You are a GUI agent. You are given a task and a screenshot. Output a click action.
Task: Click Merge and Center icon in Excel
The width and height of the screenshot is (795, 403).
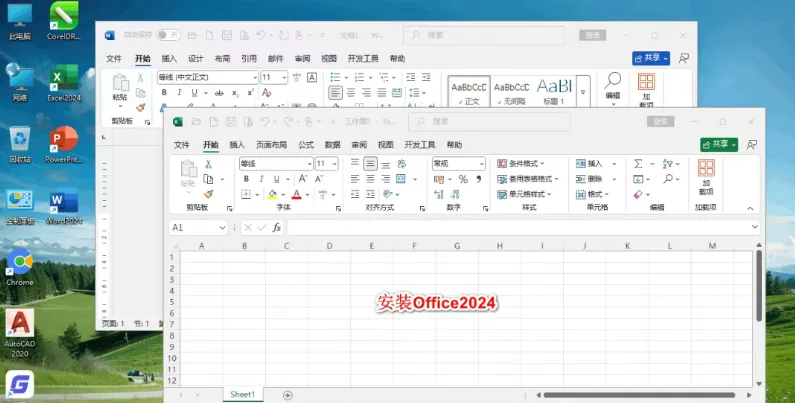tap(401, 179)
